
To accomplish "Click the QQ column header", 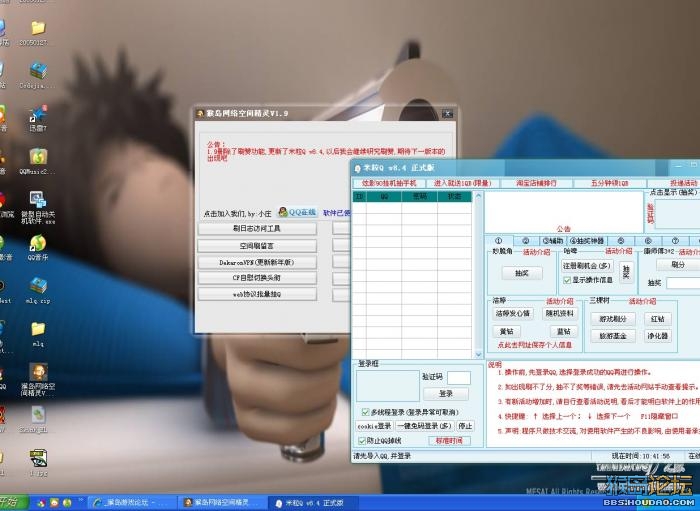I will (384, 196).
